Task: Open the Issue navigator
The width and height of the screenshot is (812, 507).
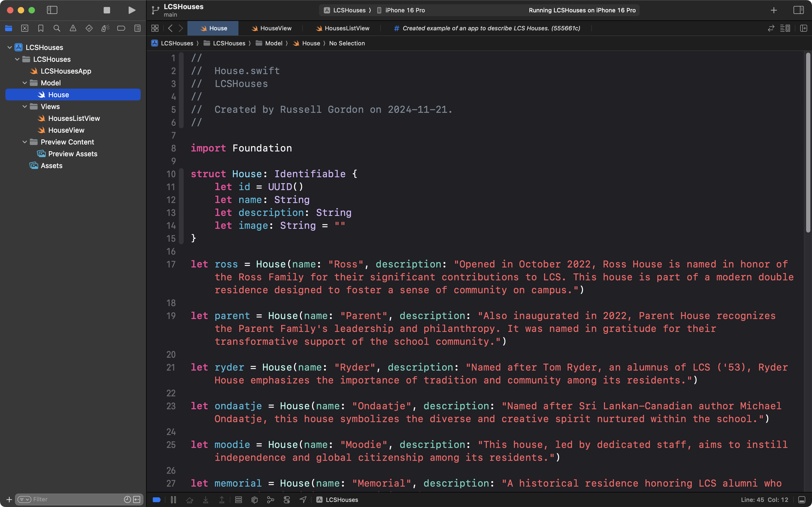Action: 73,28
